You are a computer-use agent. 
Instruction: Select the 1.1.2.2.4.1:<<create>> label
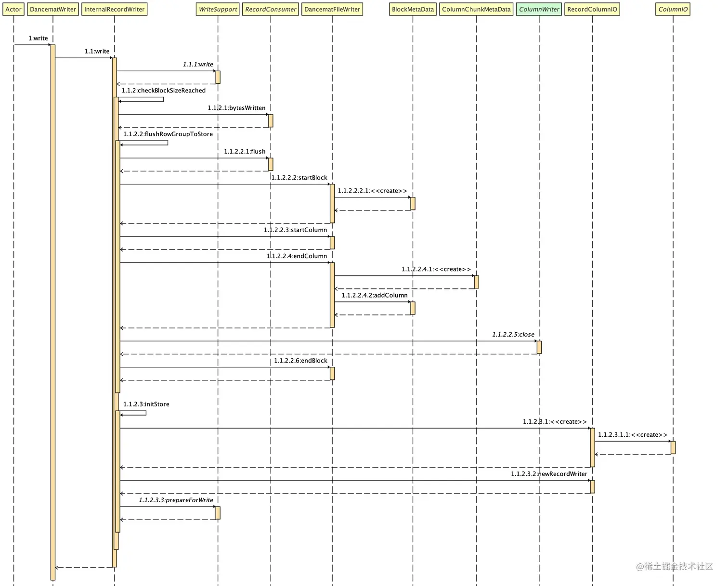[x=436, y=269]
